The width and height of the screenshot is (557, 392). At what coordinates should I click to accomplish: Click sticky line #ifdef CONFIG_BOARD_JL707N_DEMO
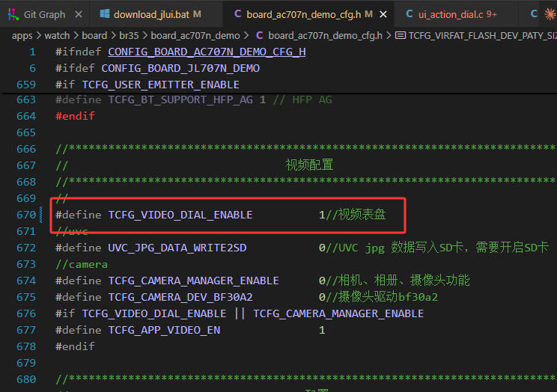(x=157, y=68)
